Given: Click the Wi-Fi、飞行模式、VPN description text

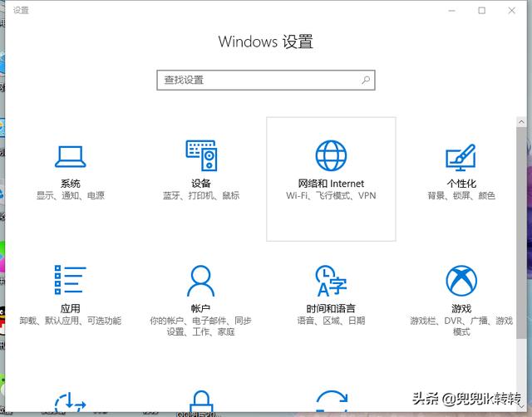Looking at the screenshot, I should click(x=331, y=195).
